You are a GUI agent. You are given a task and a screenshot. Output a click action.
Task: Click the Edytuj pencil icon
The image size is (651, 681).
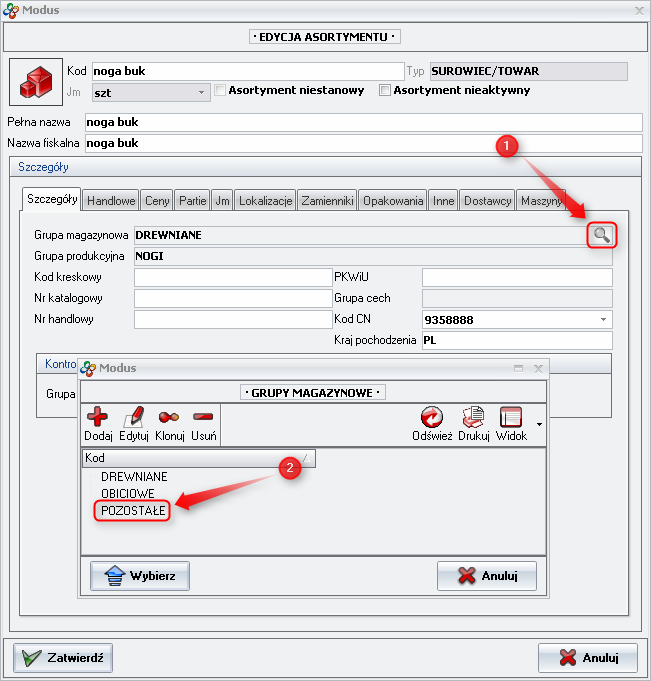134,417
